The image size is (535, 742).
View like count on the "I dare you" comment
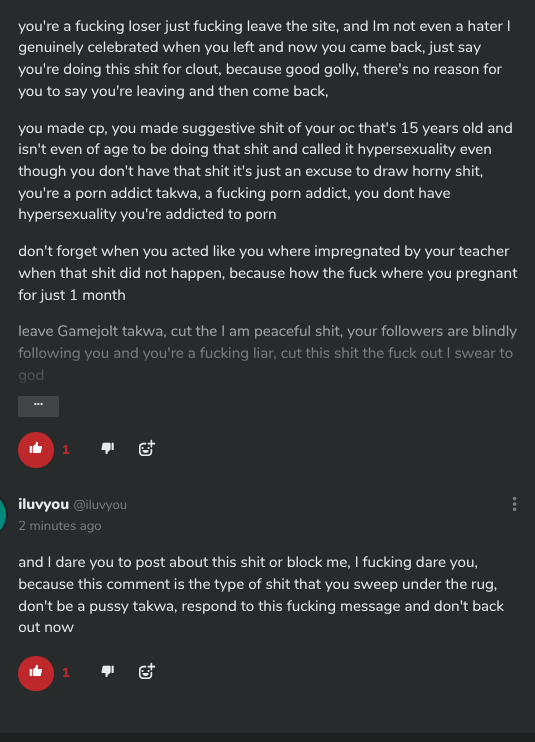click(x=66, y=673)
